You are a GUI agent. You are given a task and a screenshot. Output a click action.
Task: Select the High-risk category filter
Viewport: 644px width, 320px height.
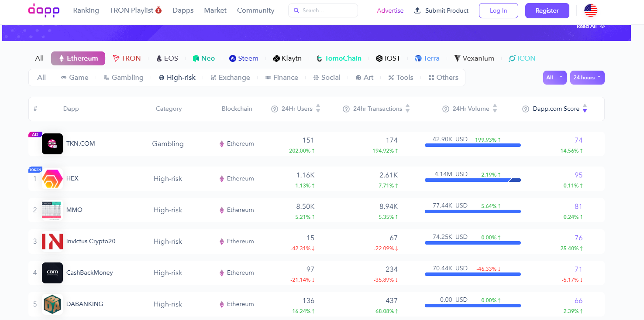[177, 78]
